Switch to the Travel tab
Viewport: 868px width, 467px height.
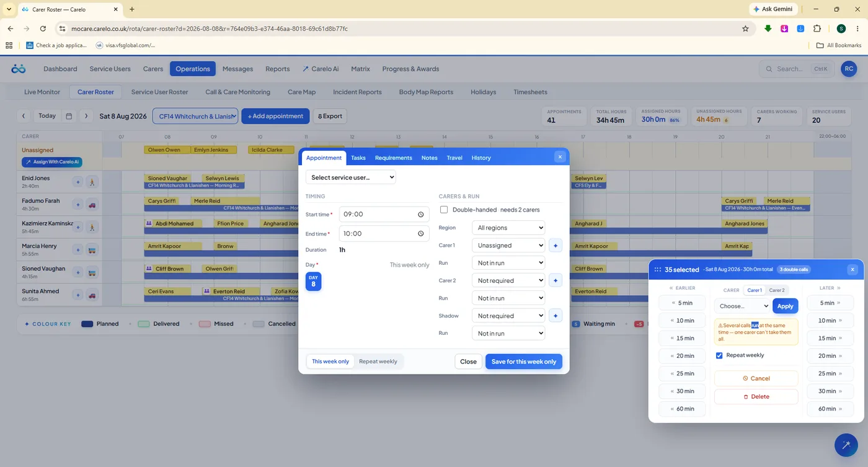click(454, 158)
